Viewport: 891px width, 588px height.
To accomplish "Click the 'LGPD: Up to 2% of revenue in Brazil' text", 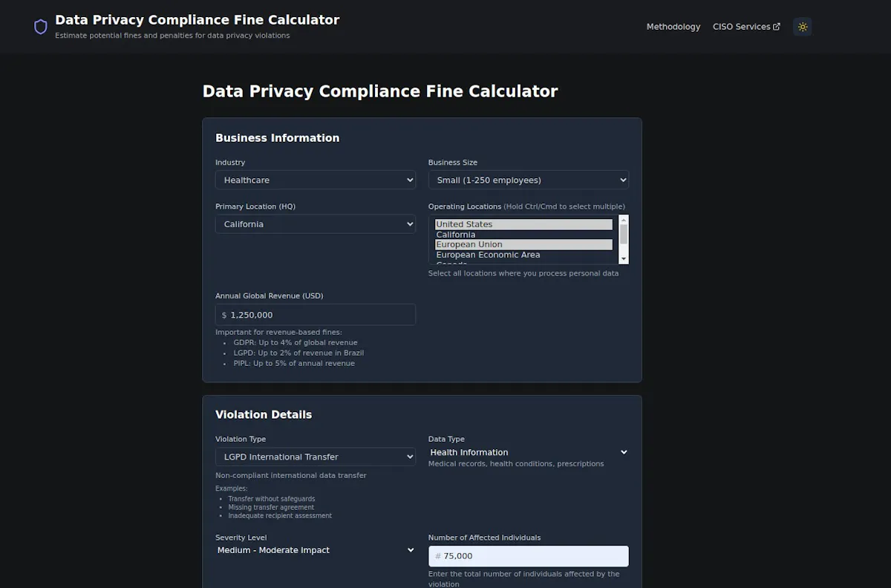I will click(x=298, y=353).
